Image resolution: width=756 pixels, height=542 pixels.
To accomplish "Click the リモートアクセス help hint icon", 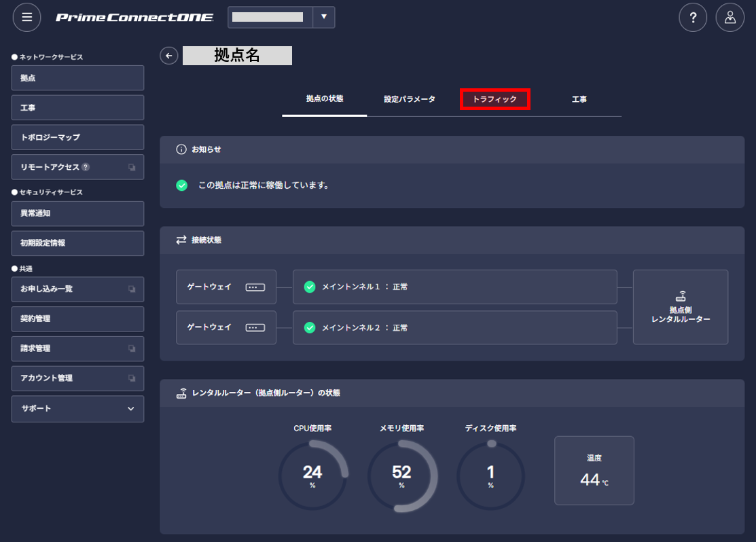I will coord(86,167).
